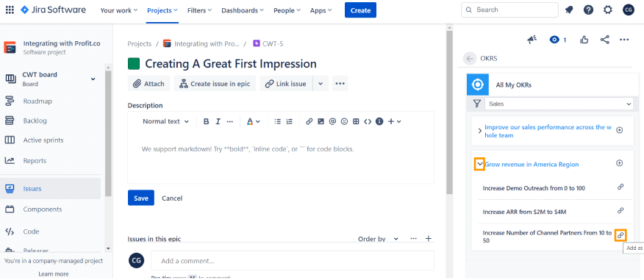Open the insert plus dropdown
644x280 pixels.
(x=394, y=121)
